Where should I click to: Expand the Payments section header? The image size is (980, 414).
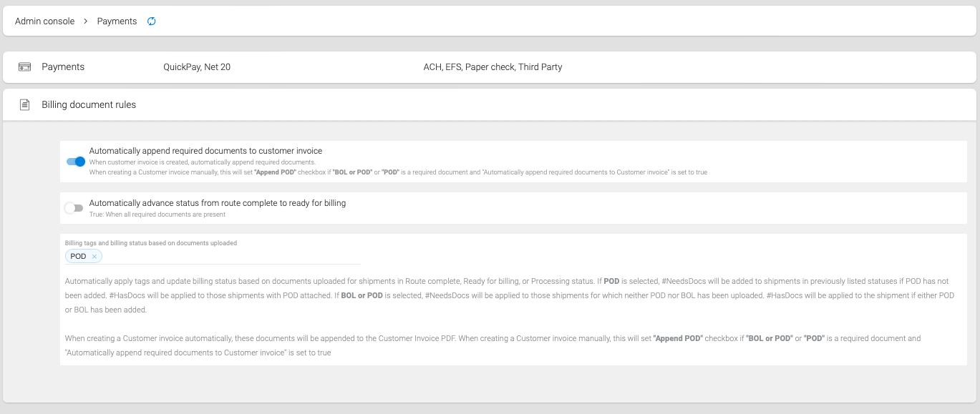click(x=490, y=67)
